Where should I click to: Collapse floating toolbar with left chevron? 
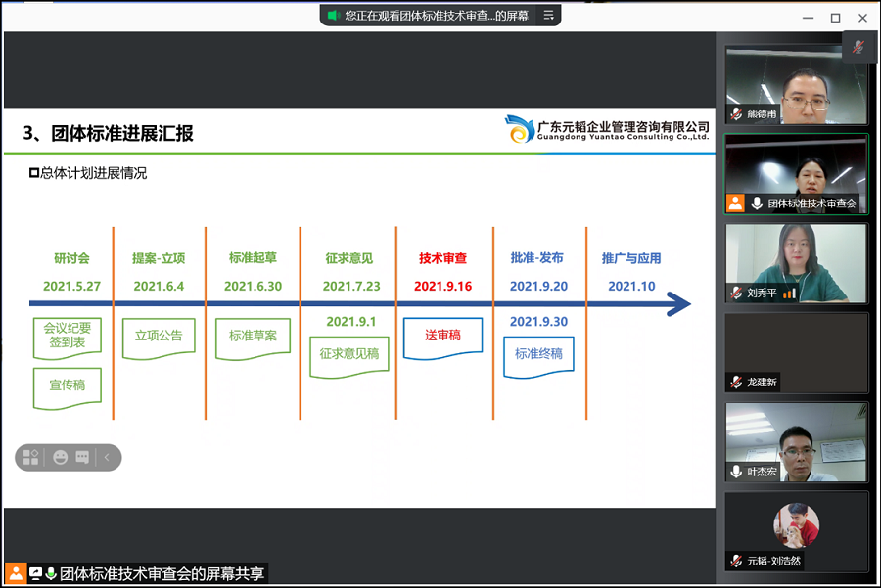[x=107, y=457]
